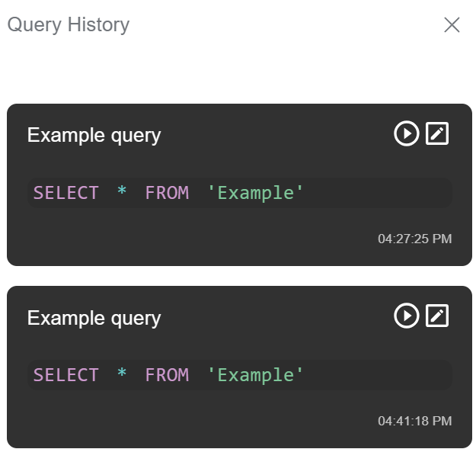The image size is (476, 449).
Task: Edit the query saved at 04:41:18 PM
Action: click(x=437, y=316)
